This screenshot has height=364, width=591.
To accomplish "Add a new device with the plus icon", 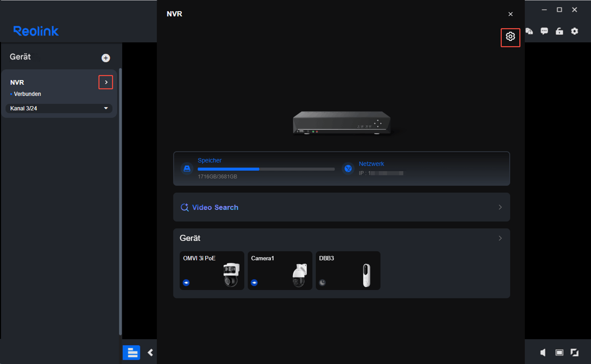I will [106, 58].
